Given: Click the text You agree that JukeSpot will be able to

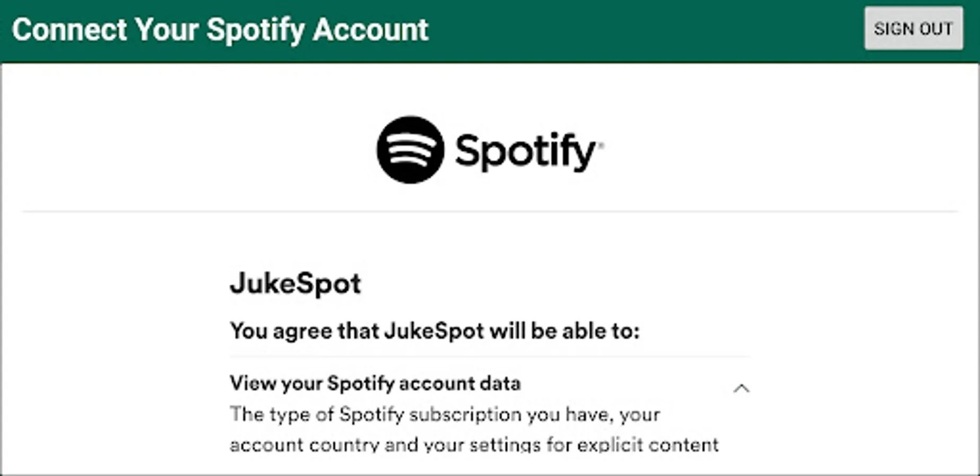Looking at the screenshot, I should (x=434, y=331).
